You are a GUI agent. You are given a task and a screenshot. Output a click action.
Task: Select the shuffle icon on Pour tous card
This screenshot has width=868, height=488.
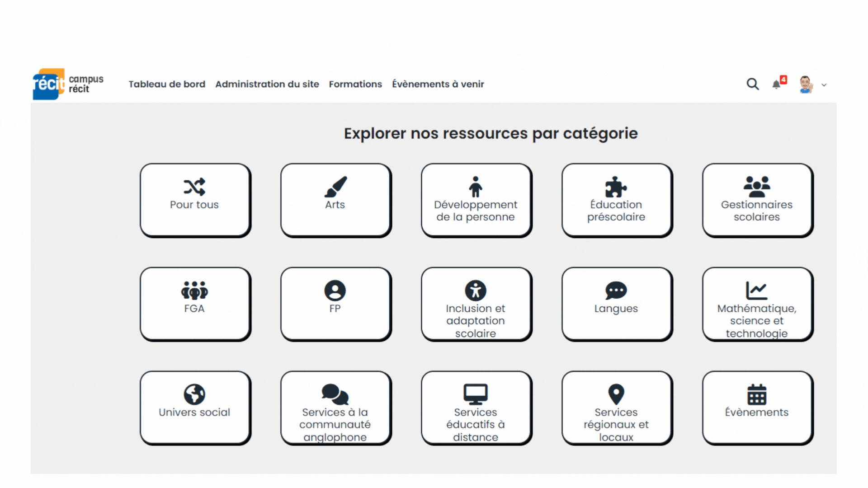click(194, 186)
